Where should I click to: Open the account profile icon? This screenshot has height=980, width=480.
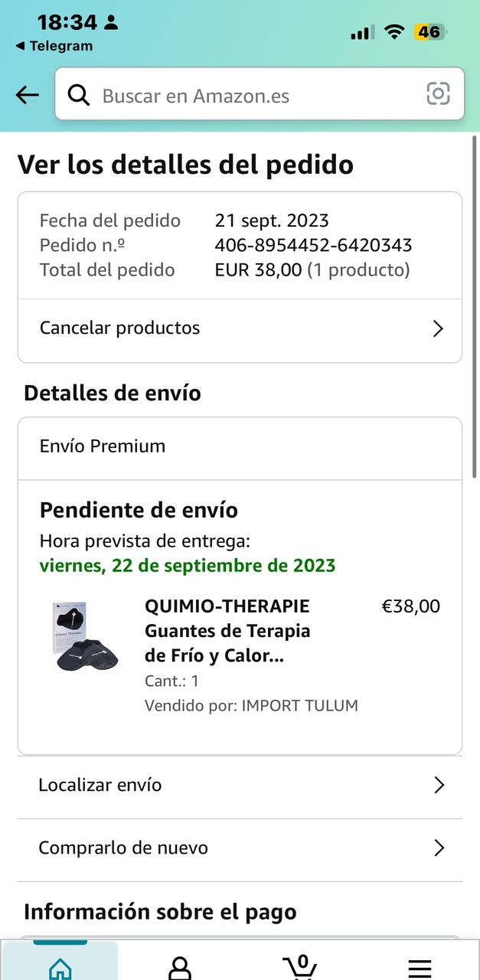[179, 966]
